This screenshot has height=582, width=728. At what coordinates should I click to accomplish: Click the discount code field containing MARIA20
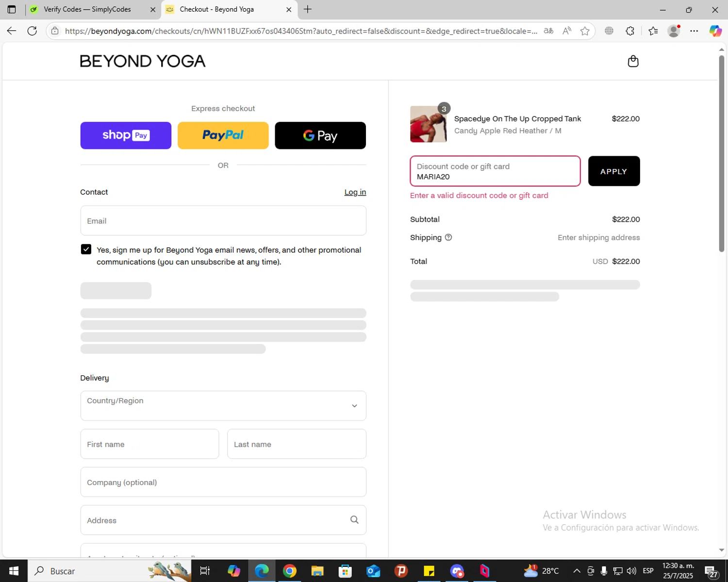click(495, 171)
